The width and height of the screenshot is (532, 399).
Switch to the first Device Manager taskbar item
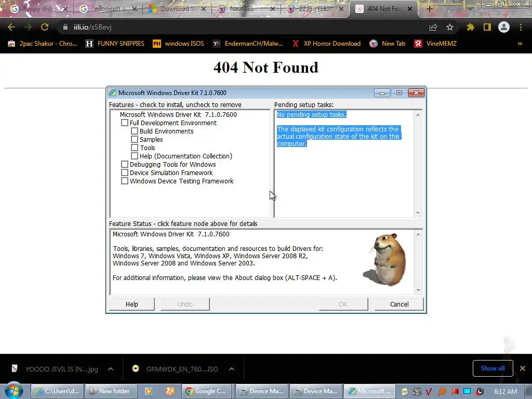tap(262, 391)
